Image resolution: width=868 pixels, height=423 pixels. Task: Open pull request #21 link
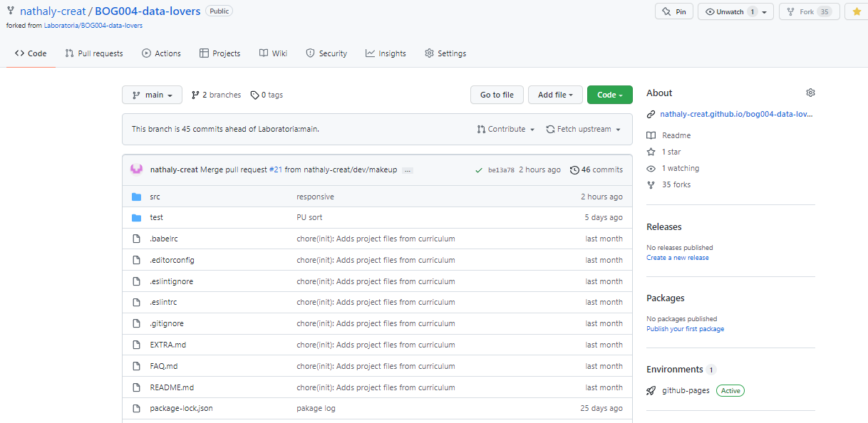coord(276,170)
